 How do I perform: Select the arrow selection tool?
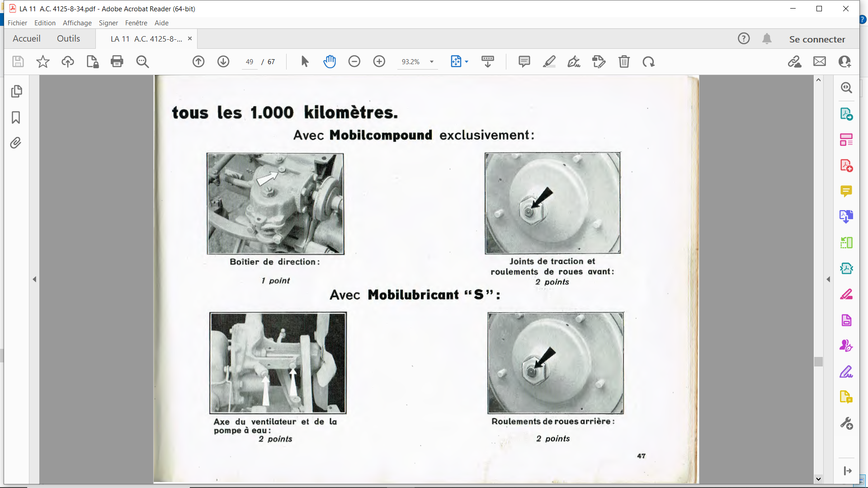(x=305, y=61)
